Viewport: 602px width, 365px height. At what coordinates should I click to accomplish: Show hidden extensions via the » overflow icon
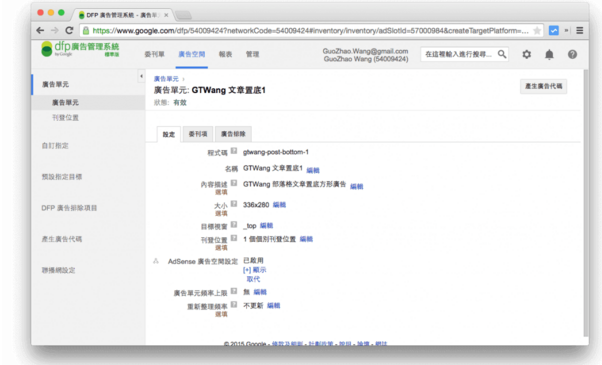[566, 30]
